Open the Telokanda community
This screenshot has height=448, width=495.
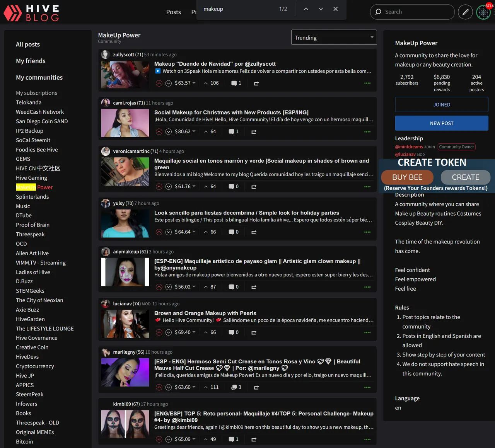[29, 102]
